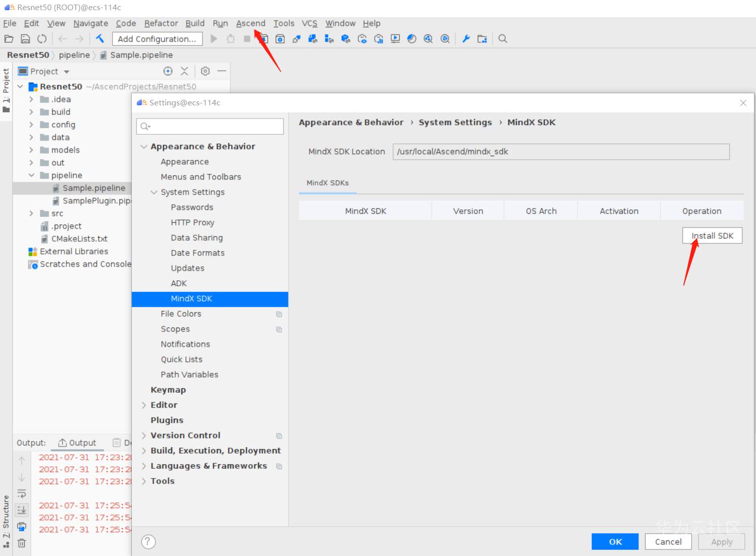The height and width of the screenshot is (556, 756).
Task: Click the Settings search field
Action: pos(210,126)
